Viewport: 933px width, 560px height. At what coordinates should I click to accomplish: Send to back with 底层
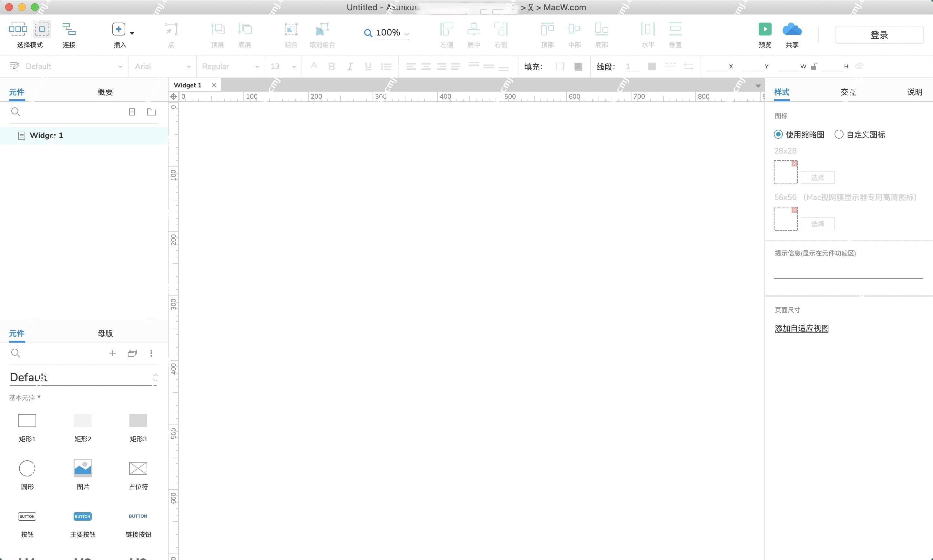pos(245,29)
